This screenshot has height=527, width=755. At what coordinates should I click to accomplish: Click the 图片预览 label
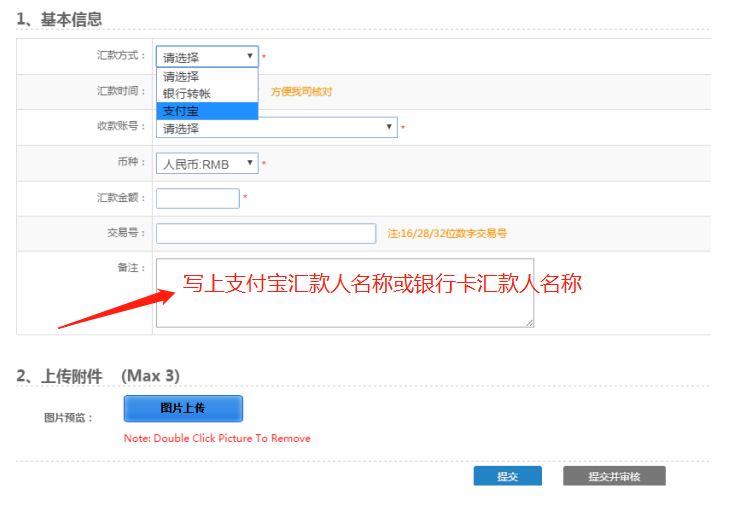[x=68, y=418]
